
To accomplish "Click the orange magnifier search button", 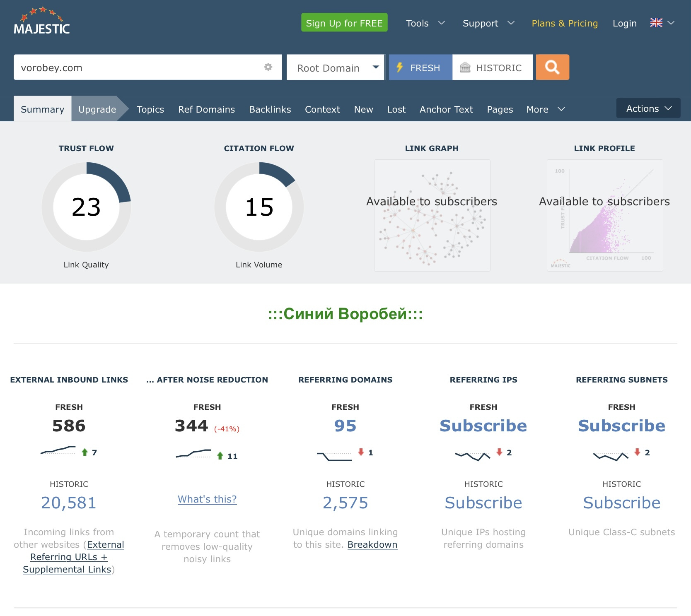I will 552,67.
